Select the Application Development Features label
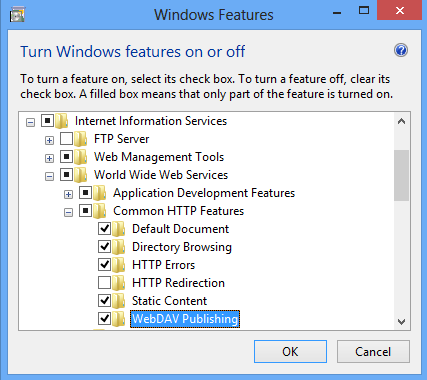427x380 pixels. [204, 193]
